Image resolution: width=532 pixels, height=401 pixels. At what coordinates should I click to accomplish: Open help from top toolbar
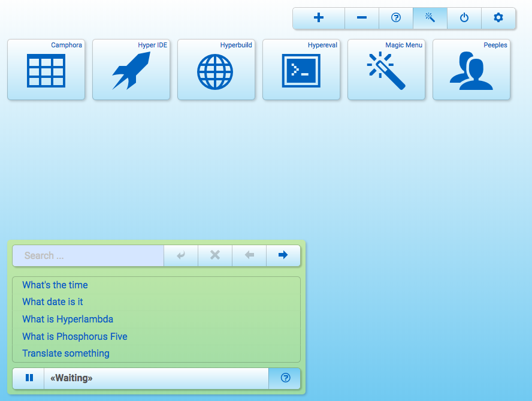coord(396,18)
